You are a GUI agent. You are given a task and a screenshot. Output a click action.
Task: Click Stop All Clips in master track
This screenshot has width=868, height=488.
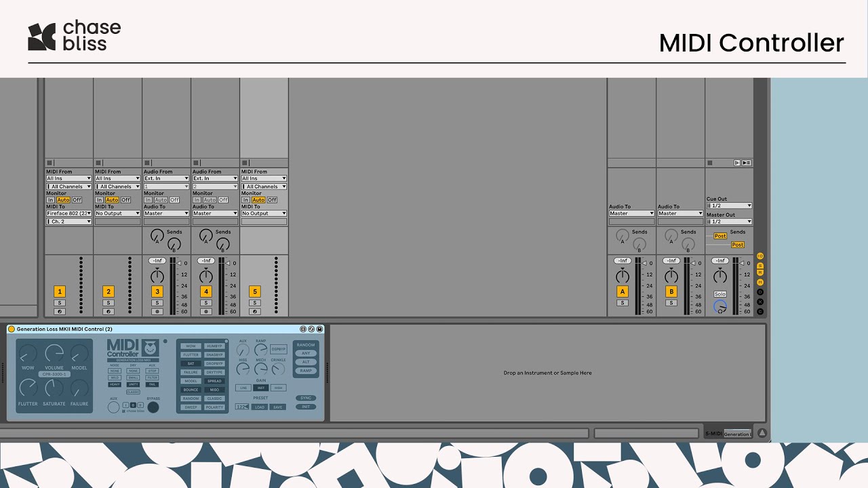(710, 163)
